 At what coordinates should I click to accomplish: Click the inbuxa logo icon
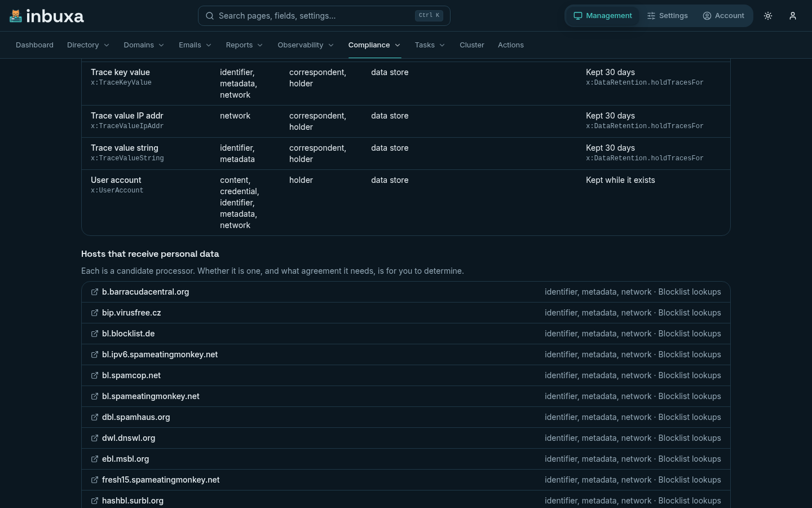[x=16, y=16]
